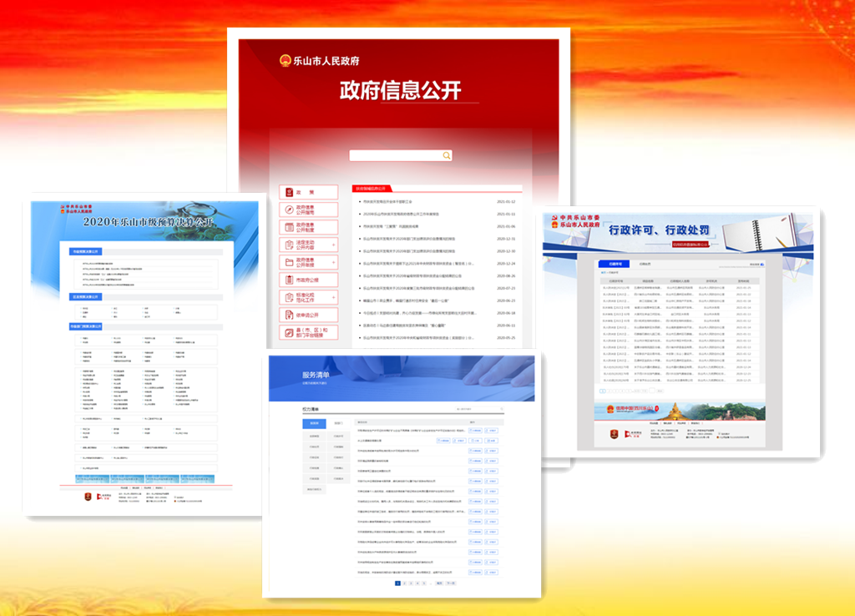Click the national emblem beside 乐山市人民政府
This screenshot has width=855, height=616.
pyautogui.click(x=285, y=60)
